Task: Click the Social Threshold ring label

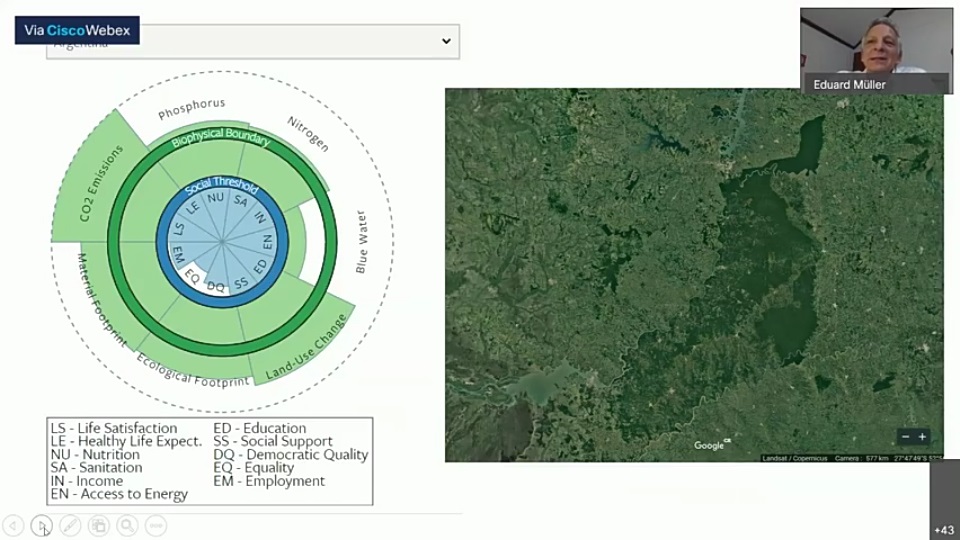Action: [x=222, y=184]
